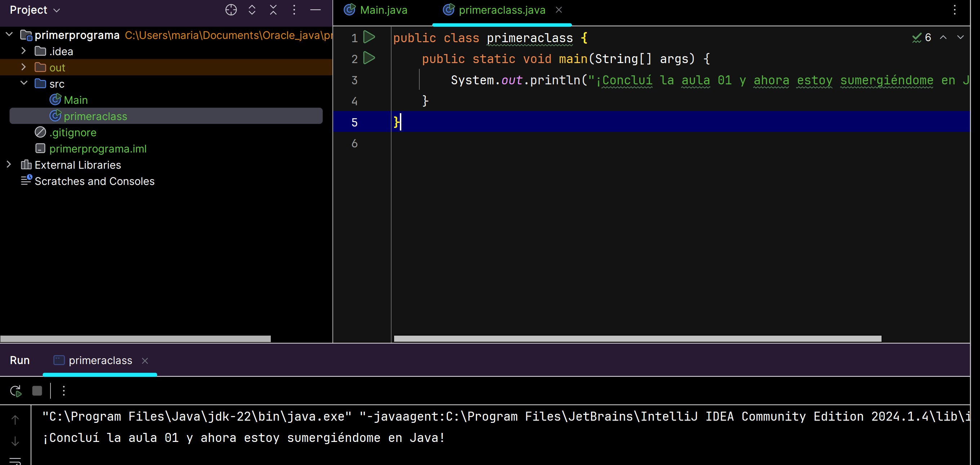The width and height of the screenshot is (980, 465).
Task: Click the Up the stack trace arrow
Action: [x=15, y=419]
